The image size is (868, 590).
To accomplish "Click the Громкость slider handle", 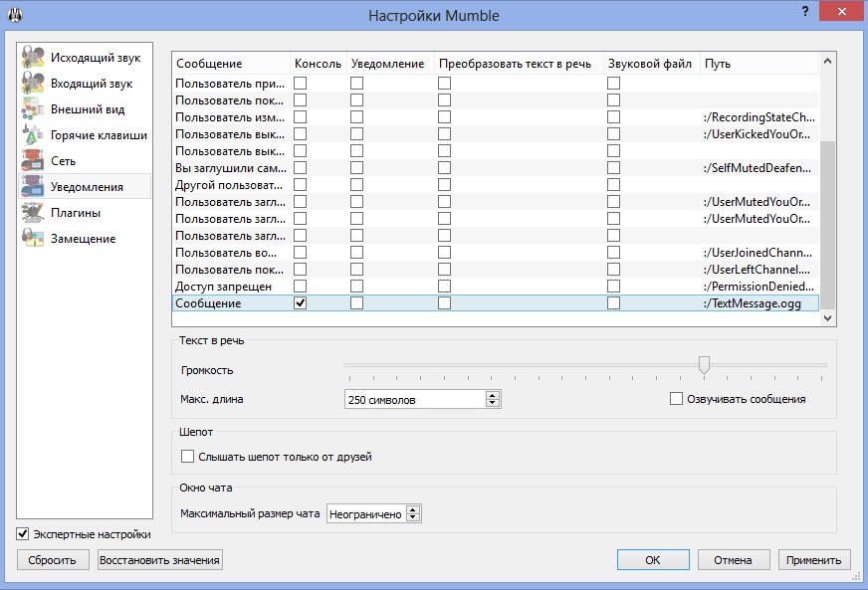I will click(x=705, y=365).
